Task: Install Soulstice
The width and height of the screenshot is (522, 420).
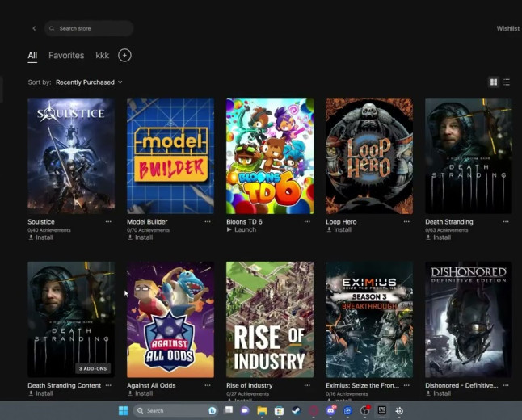Action: 40,237
